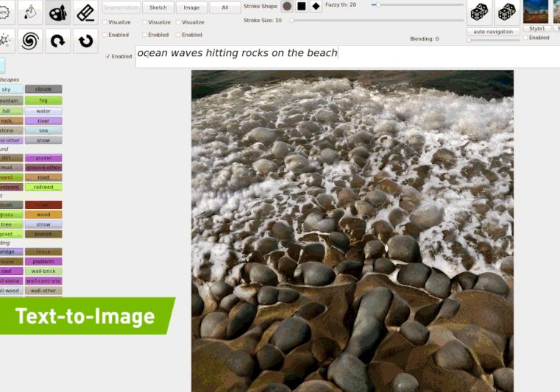Click the counter-clockwise undo arrow icon

point(85,41)
